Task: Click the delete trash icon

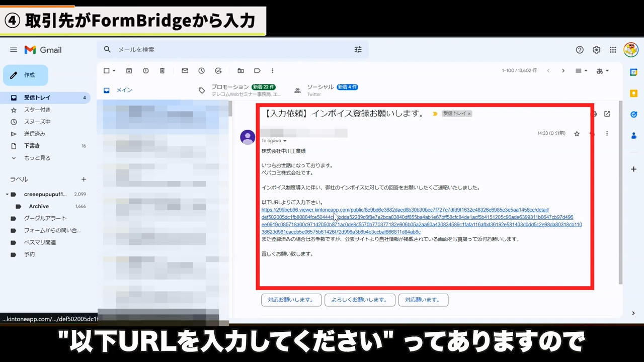Action: tap(162, 71)
